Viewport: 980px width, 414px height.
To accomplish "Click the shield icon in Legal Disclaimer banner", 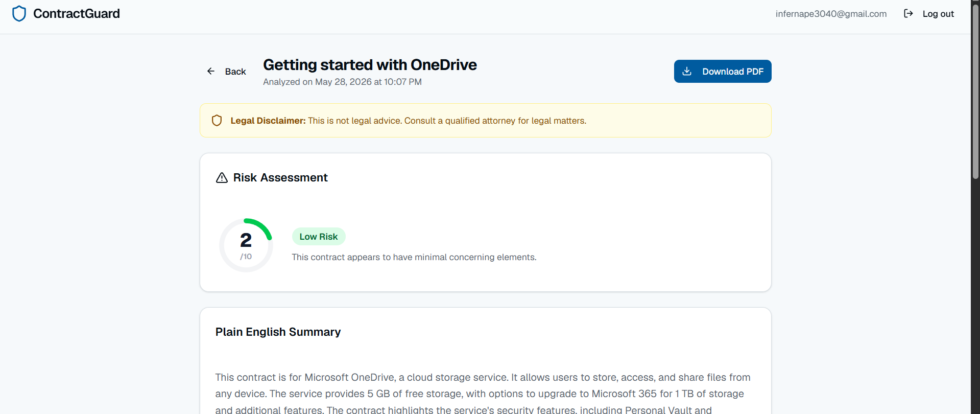I will 217,121.
